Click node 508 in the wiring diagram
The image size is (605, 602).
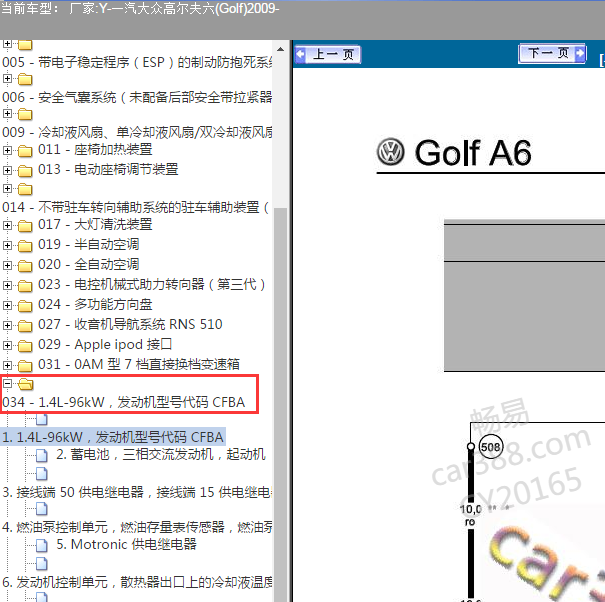[x=491, y=447]
